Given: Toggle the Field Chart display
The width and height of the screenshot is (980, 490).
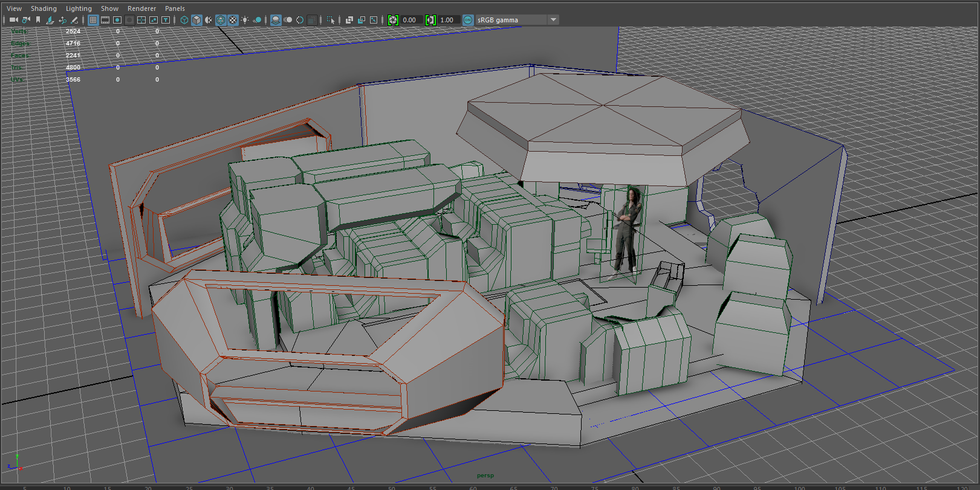Looking at the screenshot, I should pos(141,20).
